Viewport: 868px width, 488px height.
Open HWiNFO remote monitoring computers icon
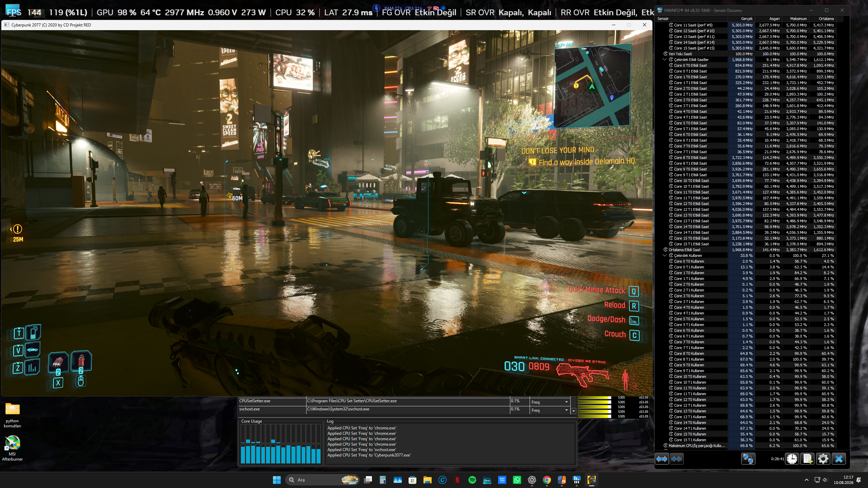748,459
